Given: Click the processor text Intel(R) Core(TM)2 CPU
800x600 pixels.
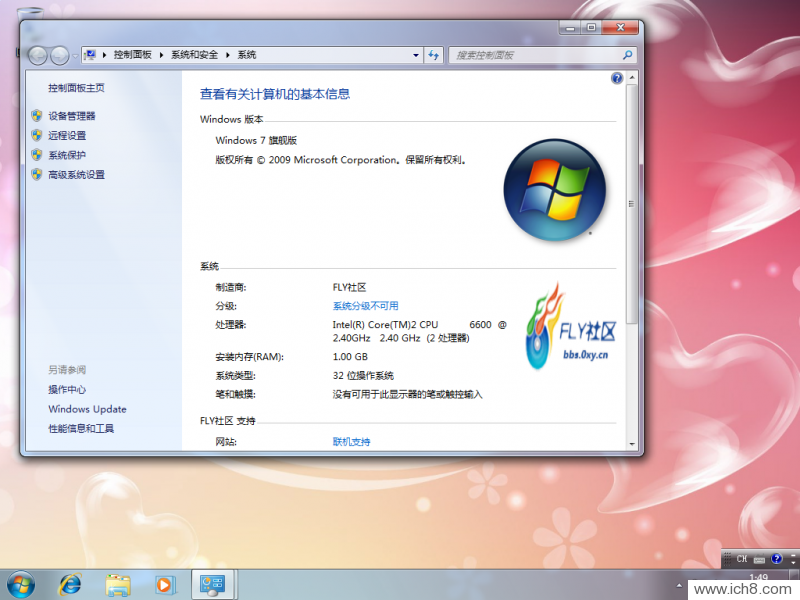Looking at the screenshot, I should (385, 324).
